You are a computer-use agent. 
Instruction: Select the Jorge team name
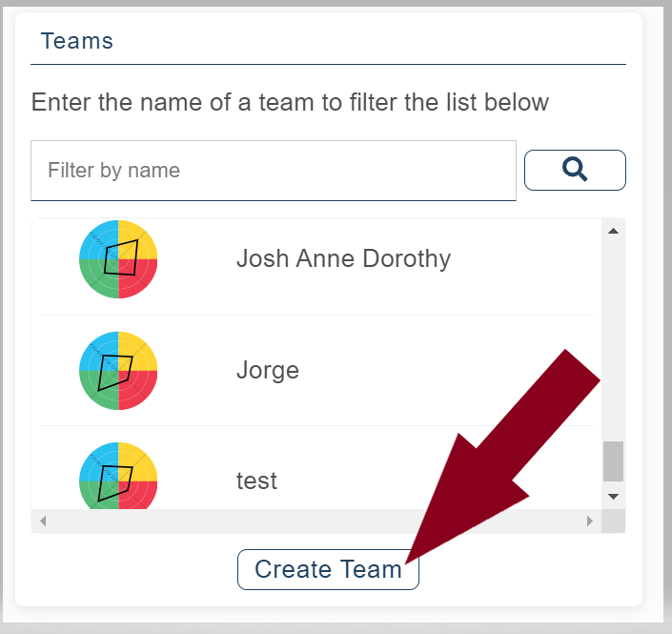[x=268, y=370]
